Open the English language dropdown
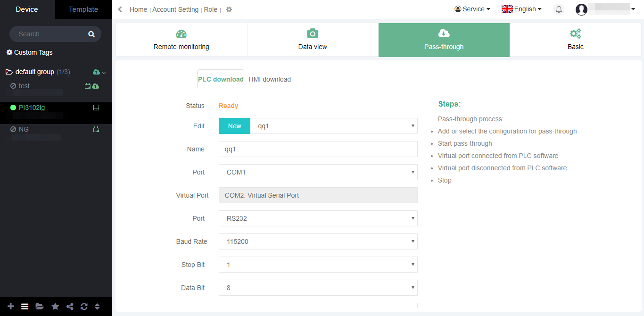Screen dimensions: 644x316 click(521, 9)
